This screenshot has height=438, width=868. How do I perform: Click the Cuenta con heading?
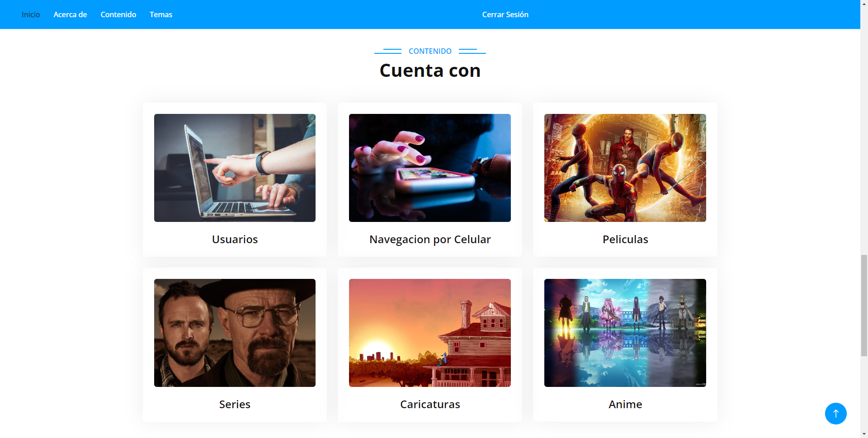(x=429, y=70)
